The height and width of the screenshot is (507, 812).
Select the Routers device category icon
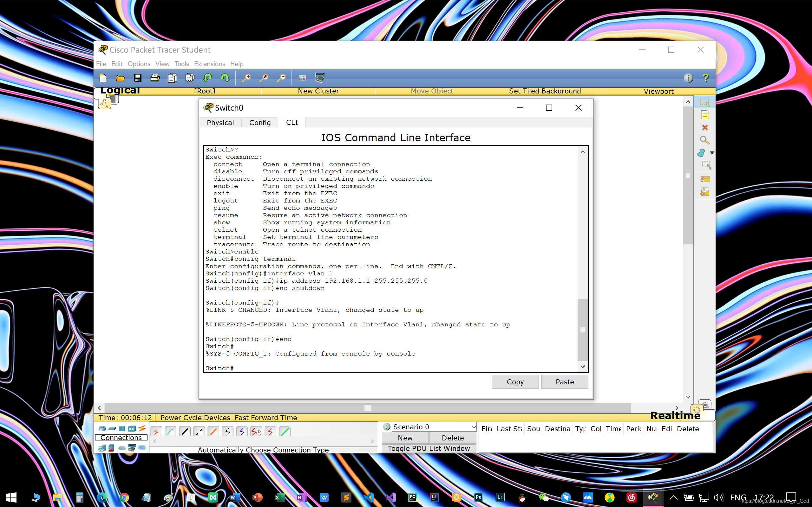tap(102, 428)
